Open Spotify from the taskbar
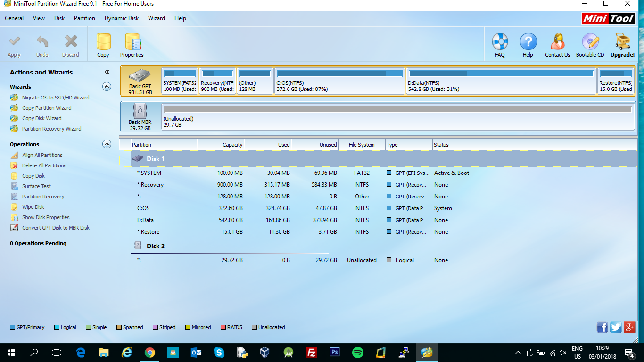 pyautogui.click(x=358, y=353)
